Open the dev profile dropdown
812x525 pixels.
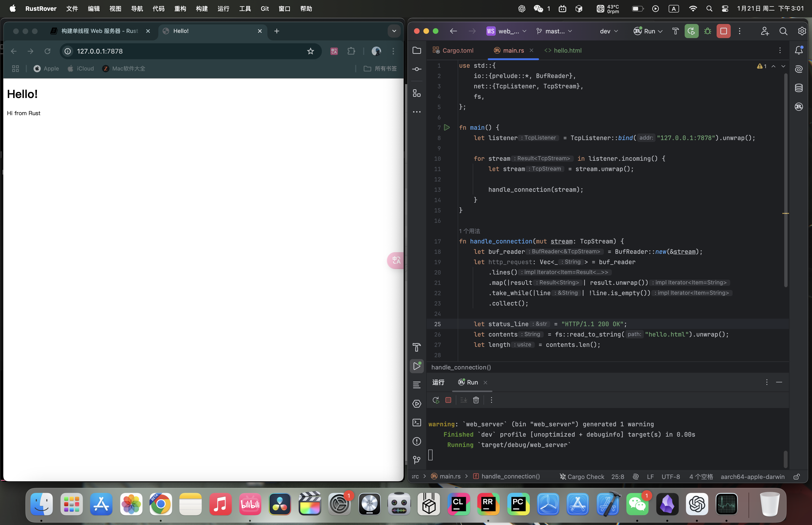[x=609, y=31]
